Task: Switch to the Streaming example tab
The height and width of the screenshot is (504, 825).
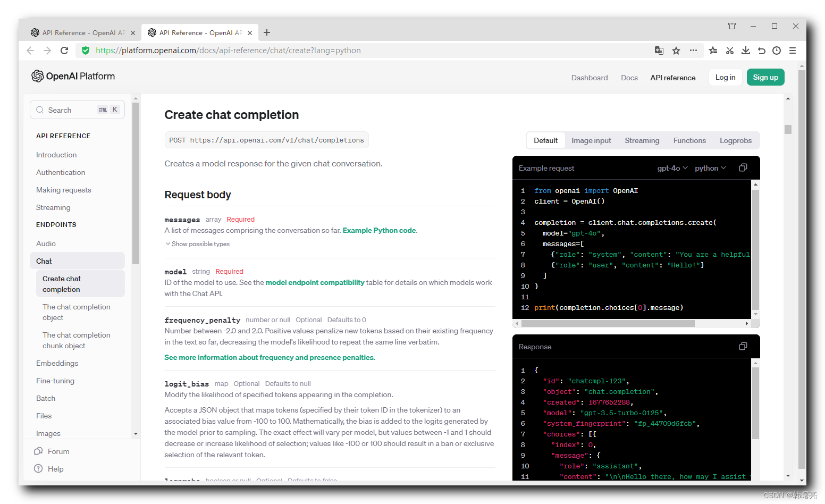Action: (642, 140)
